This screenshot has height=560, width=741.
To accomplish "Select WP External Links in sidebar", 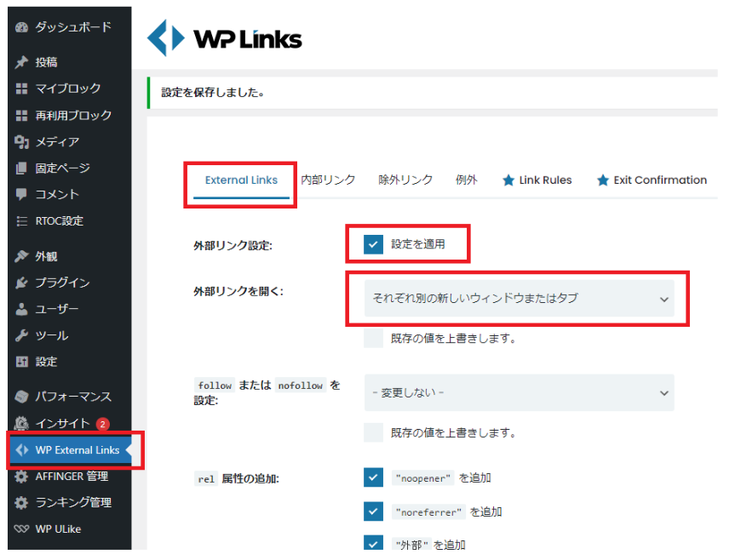I will pos(70,450).
